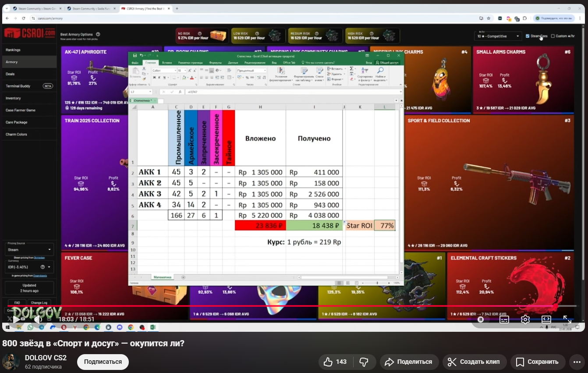This screenshot has height=373, width=588.
Task: Open DOLGOV CS2 channel avatar
Action: pyautogui.click(x=11, y=362)
